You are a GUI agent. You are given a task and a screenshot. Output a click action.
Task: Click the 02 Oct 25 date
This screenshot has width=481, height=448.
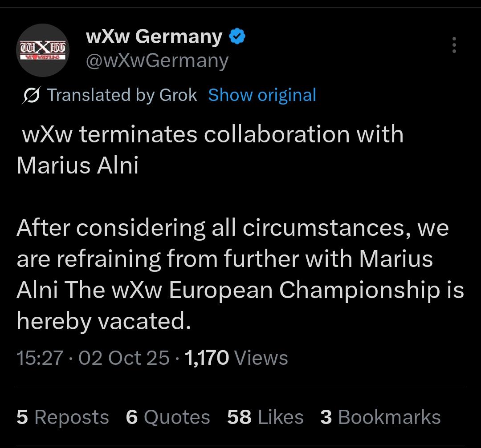coord(124,358)
